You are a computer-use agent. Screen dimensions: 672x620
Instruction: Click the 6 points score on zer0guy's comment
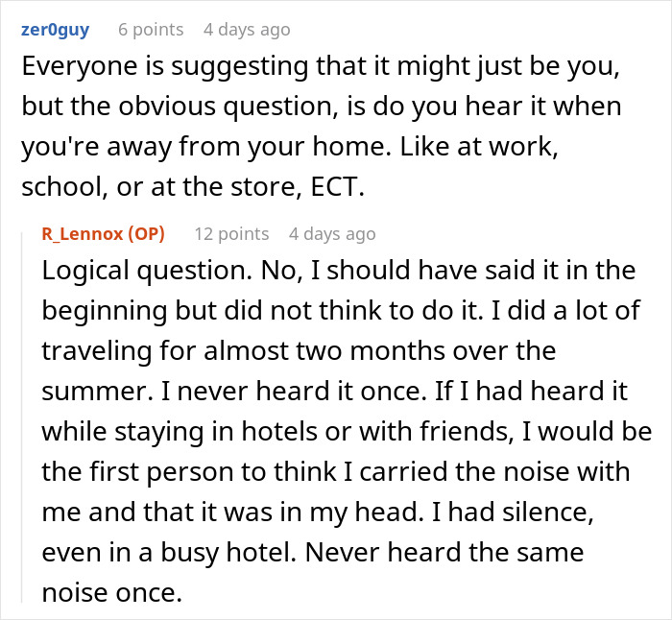tap(150, 30)
